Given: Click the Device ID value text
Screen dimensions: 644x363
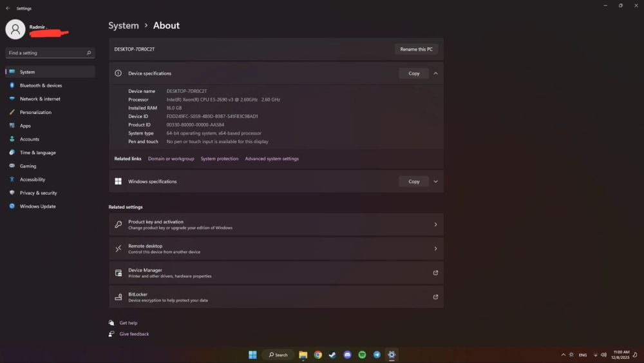Looking at the screenshot, I should (212, 116).
